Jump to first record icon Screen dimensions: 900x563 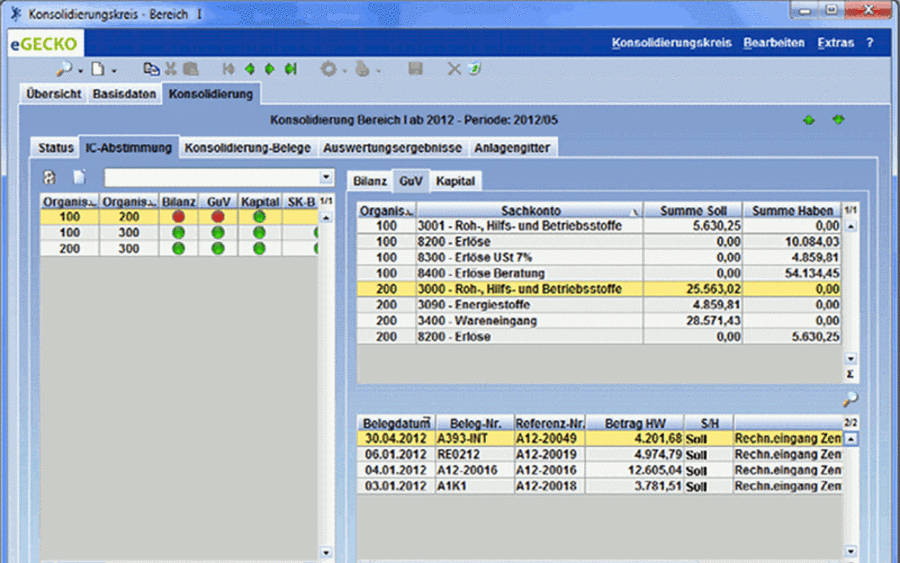[x=228, y=69]
